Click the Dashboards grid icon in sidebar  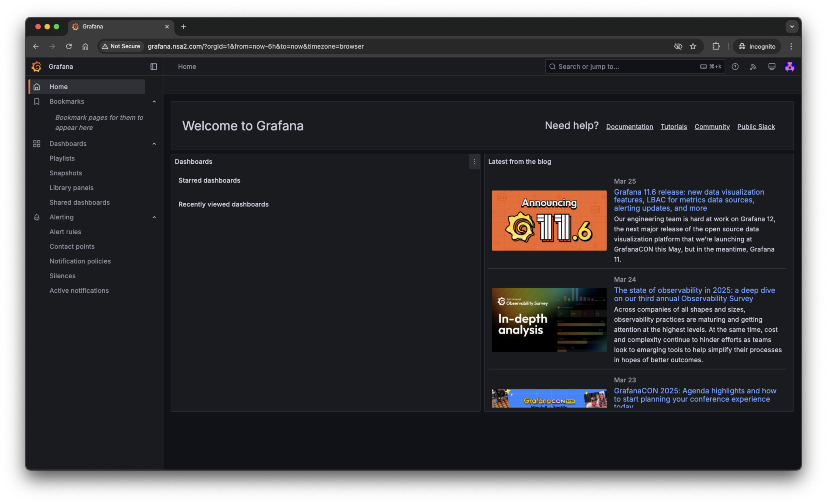tap(37, 144)
